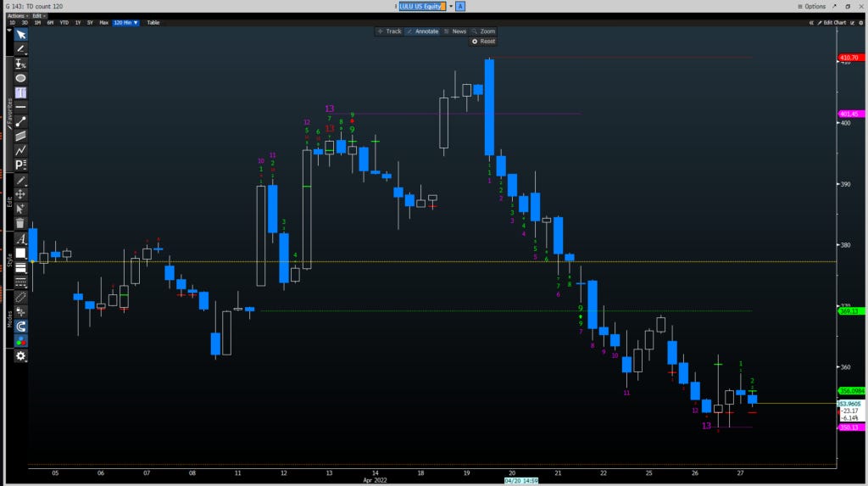
Task: Click Edit Chart
Action: [832, 23]
